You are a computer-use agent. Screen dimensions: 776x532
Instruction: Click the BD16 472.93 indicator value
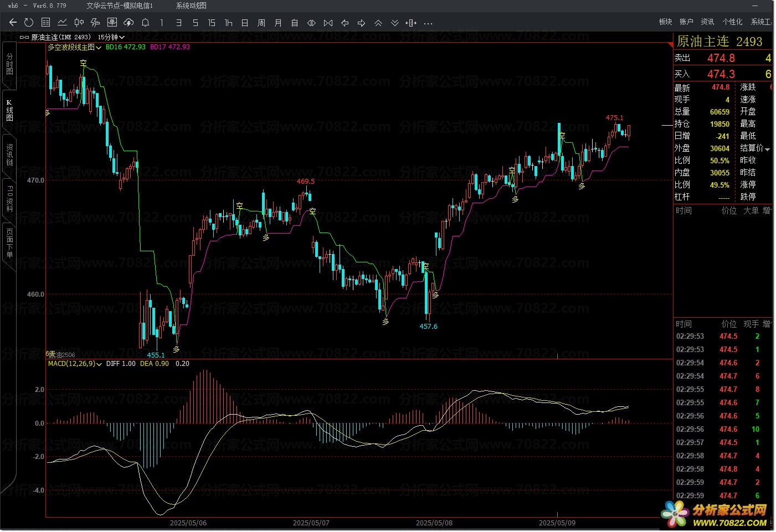click(x=126, y=47)
